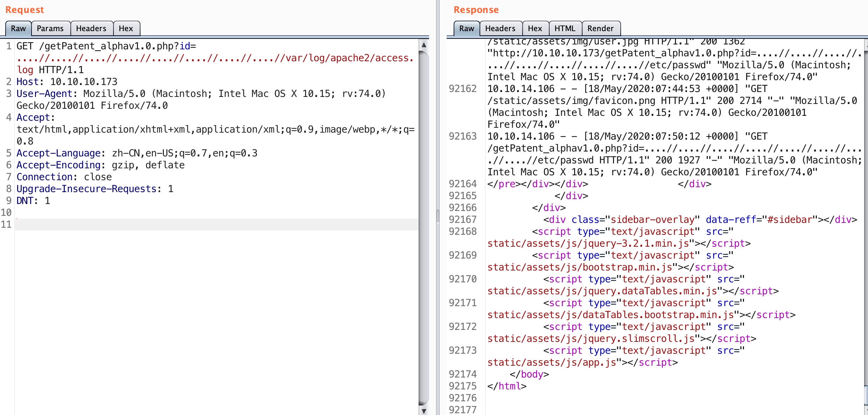The image size is (868, 415).
Task: Click the closing html tag in response
Action: 507,386
